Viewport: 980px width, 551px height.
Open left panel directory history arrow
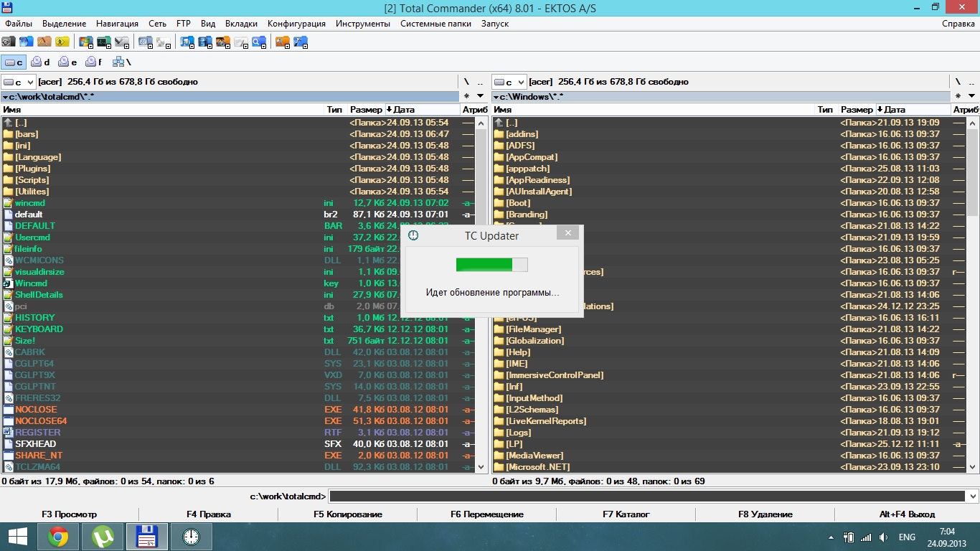(481, 96)
